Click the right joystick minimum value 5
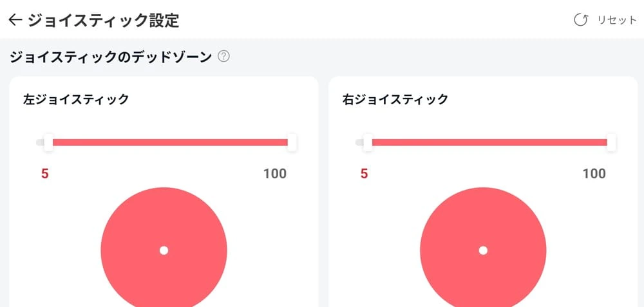 click(x=365, y=174)
